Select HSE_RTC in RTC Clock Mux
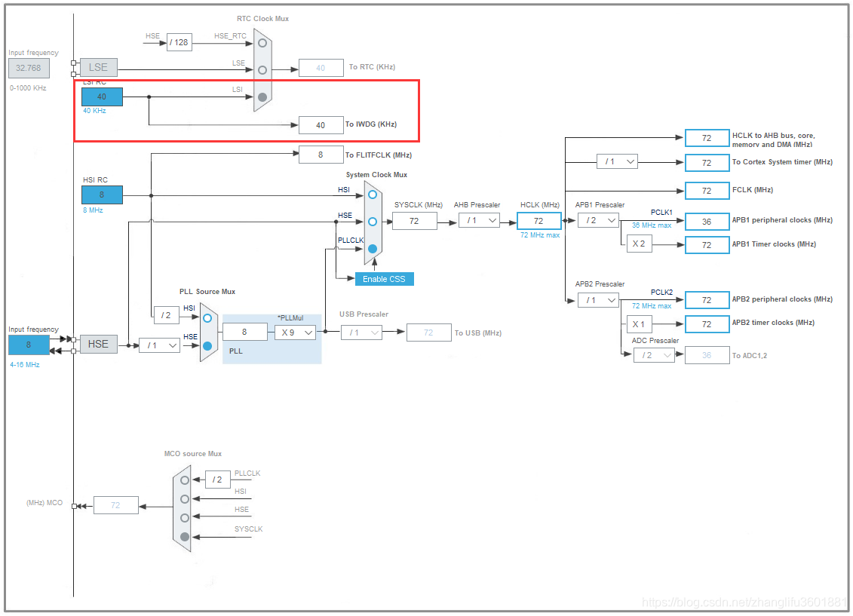The image size is (853, 616). click(262, 43)
